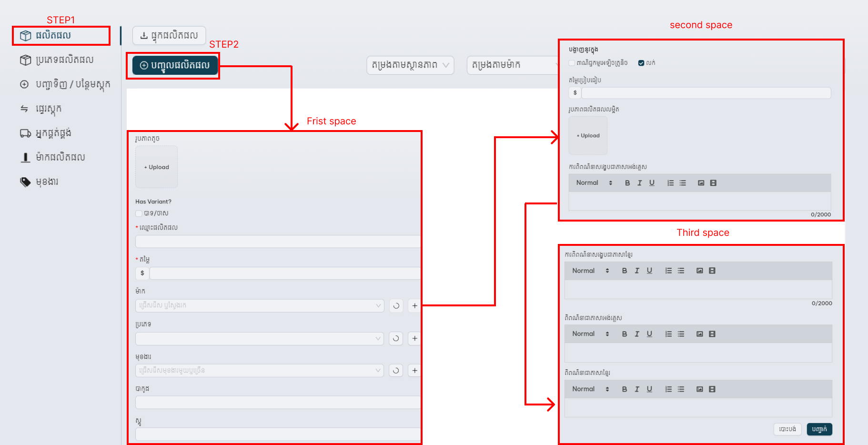Open the តម្រងតាមស្ថានភាព filter dropdown
Image resolution: width=868 pixels, height=445 pixels.
click(x=410, y=65)
